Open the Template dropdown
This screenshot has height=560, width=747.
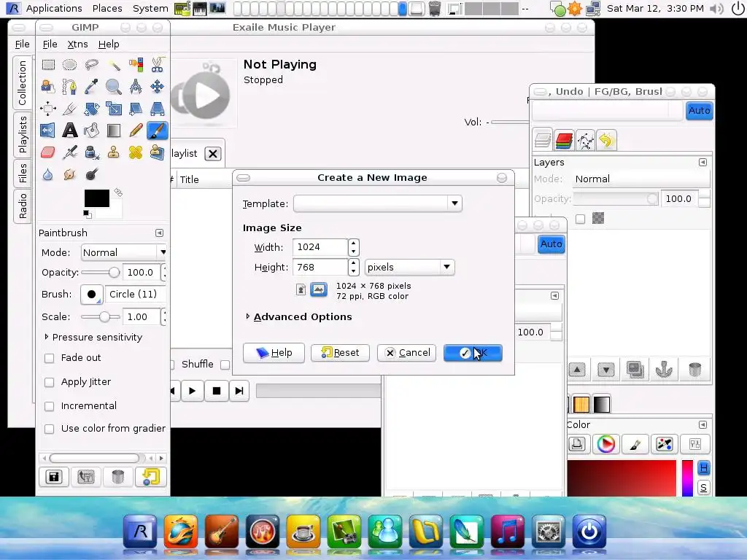click(x=378, y=204)
